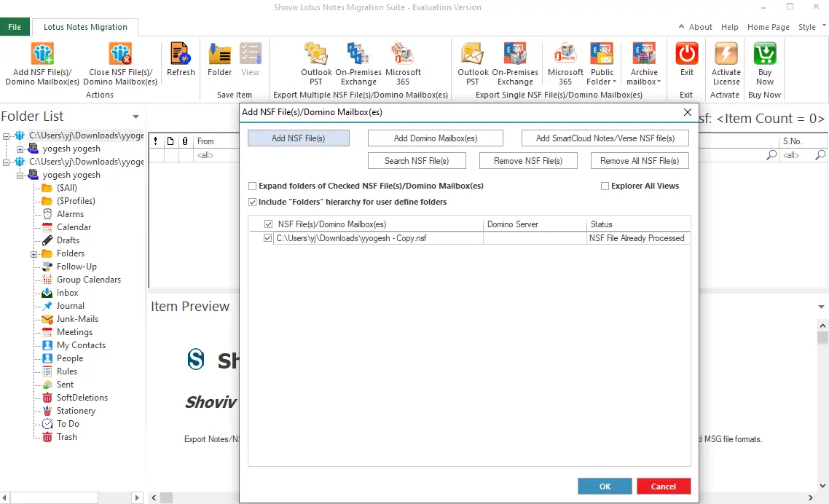
Task: Open the Item Preview panel dropdown arrow
Action: (x=821, y=307)
